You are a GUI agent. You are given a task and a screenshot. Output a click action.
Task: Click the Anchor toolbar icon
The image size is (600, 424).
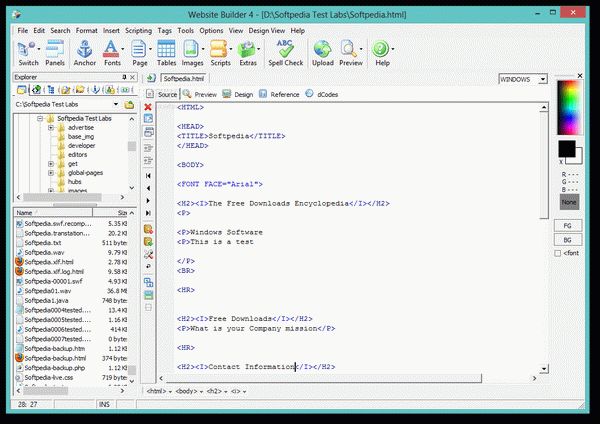click(84, 52)
